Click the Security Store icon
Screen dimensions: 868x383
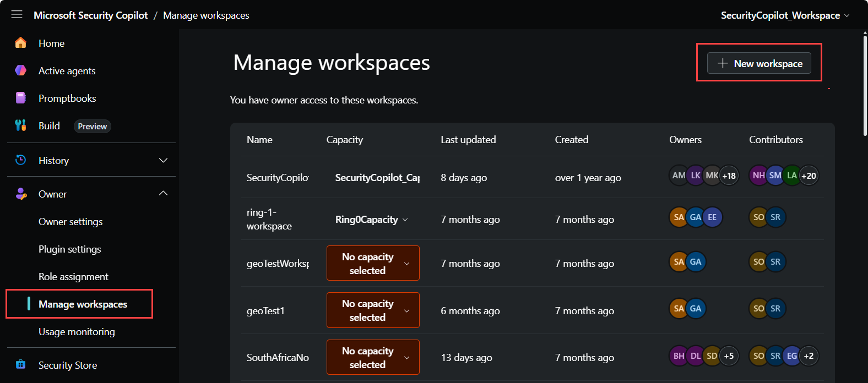pos(21,365)
